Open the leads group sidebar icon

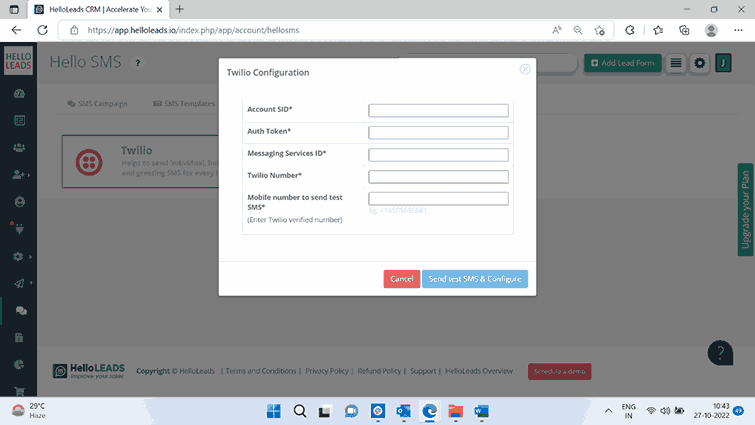pos(19,148)
